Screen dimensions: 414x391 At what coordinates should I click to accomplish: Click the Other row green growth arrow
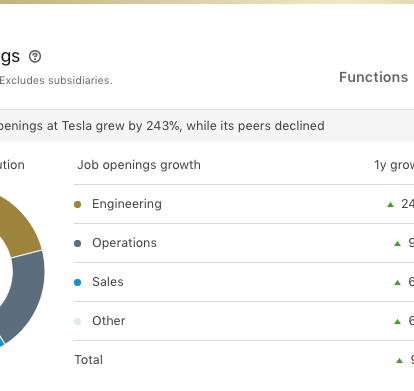point(397,322)
